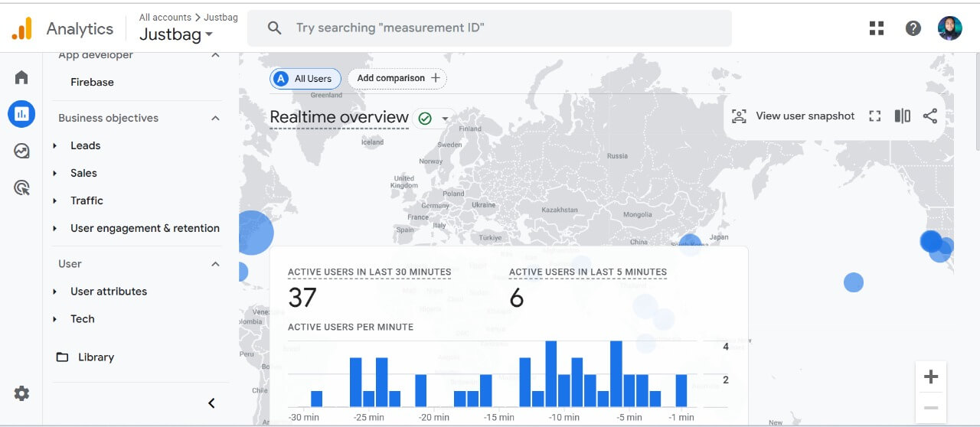Image resolution: width=980 pixels, height=427 pixels.
Task: Select the All Users comparison chip
Action: click(305, 78)
